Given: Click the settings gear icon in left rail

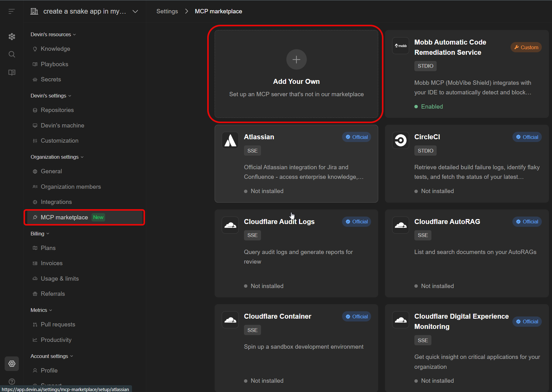Looking at the screenshot, I should click(x=12, y=364).
